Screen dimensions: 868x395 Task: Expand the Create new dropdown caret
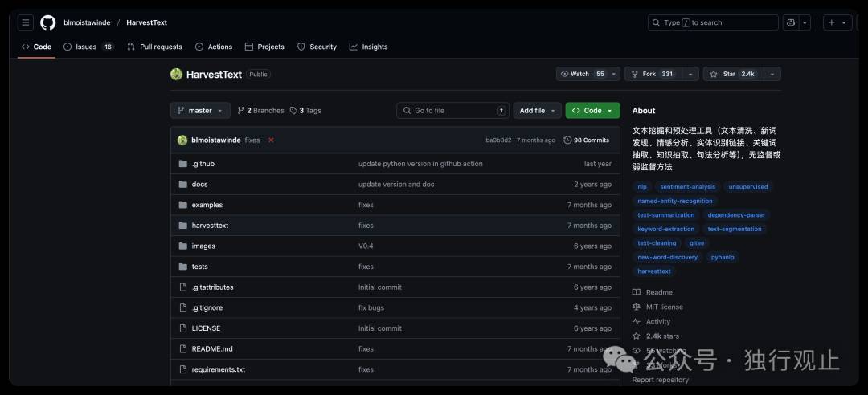pyautogui.click(x=845, y=22)
